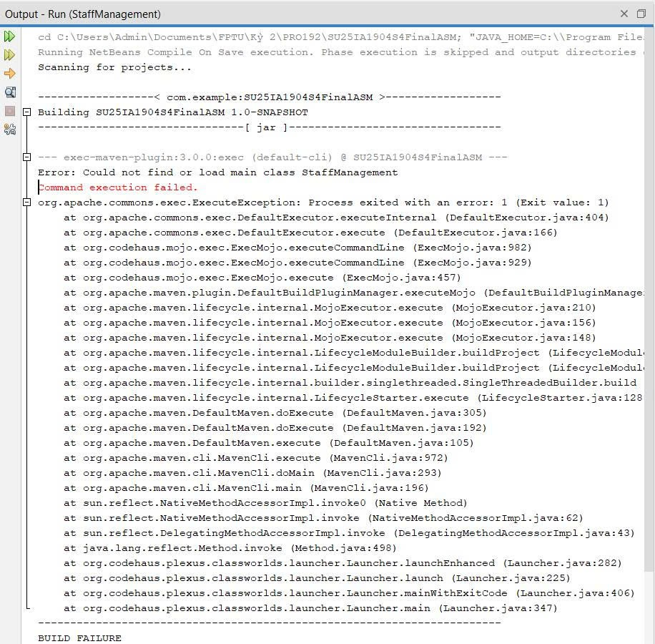
Task: Close the Output Run window
Action: [x=624, y=14]
